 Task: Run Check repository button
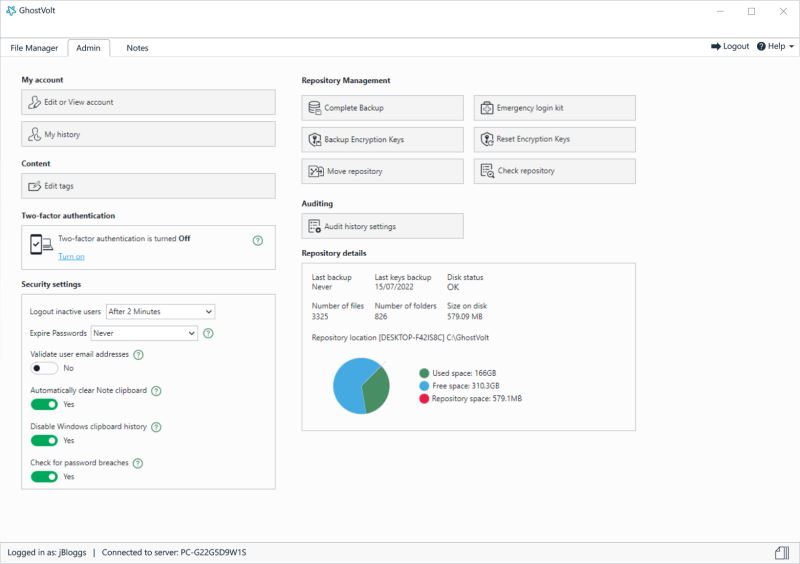[x=555, y=170]
